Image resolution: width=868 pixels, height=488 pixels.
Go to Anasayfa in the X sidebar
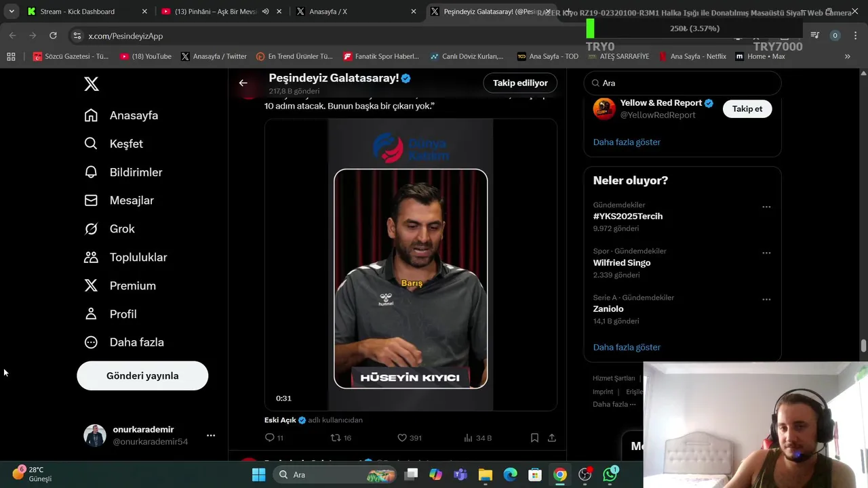click(121, 115)
